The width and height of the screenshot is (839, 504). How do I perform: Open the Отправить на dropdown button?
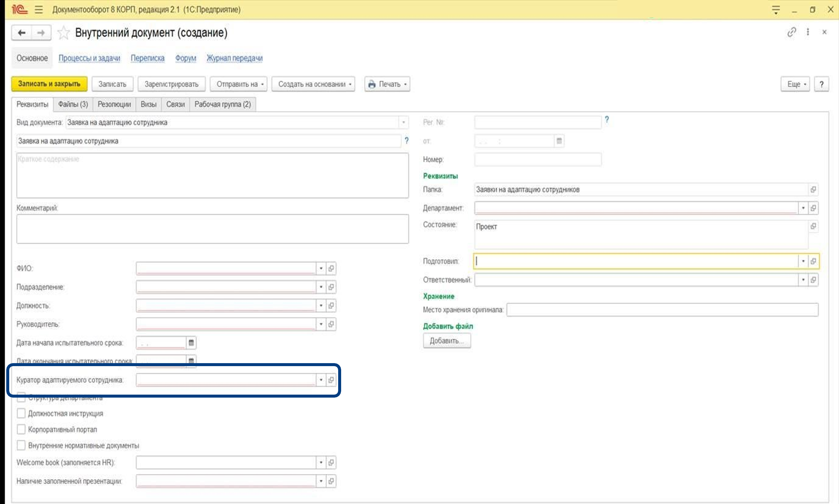tap(239, 84)
